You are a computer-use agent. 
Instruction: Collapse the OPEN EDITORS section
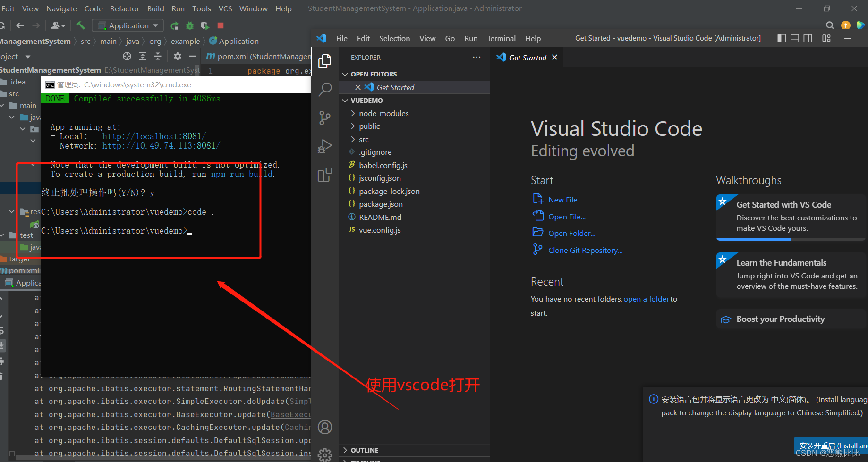[x=345, y=74]
